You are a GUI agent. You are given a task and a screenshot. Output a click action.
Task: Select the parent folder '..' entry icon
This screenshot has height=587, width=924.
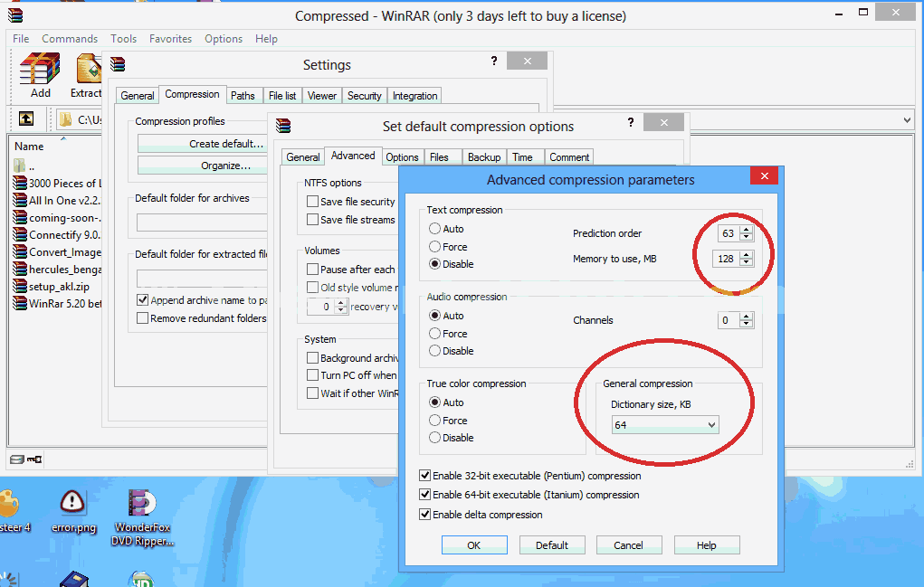(19, 166)
